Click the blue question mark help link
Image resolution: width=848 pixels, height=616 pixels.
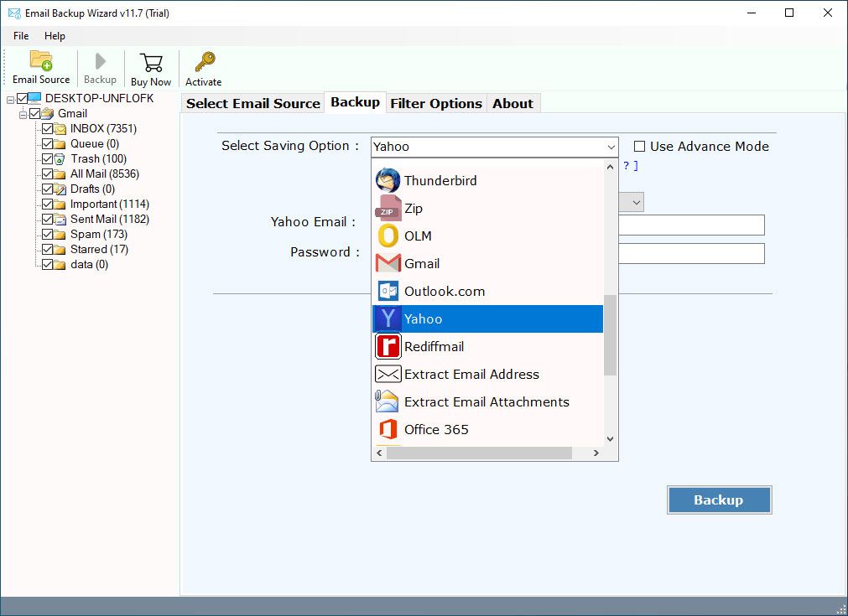[627, 165]
